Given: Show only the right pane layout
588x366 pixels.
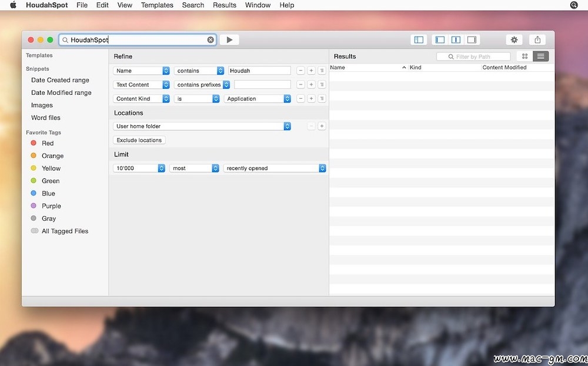Looking at the screenshot, I should pos(472,40).
